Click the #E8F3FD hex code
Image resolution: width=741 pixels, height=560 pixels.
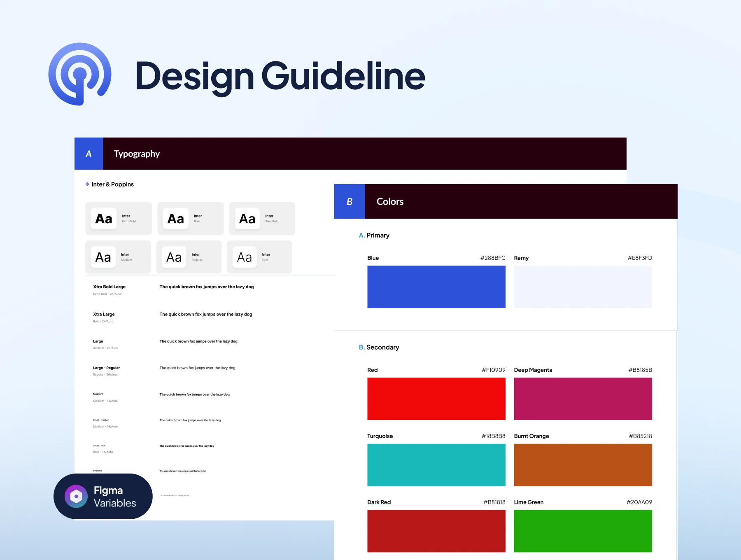(x=640, y=258)
